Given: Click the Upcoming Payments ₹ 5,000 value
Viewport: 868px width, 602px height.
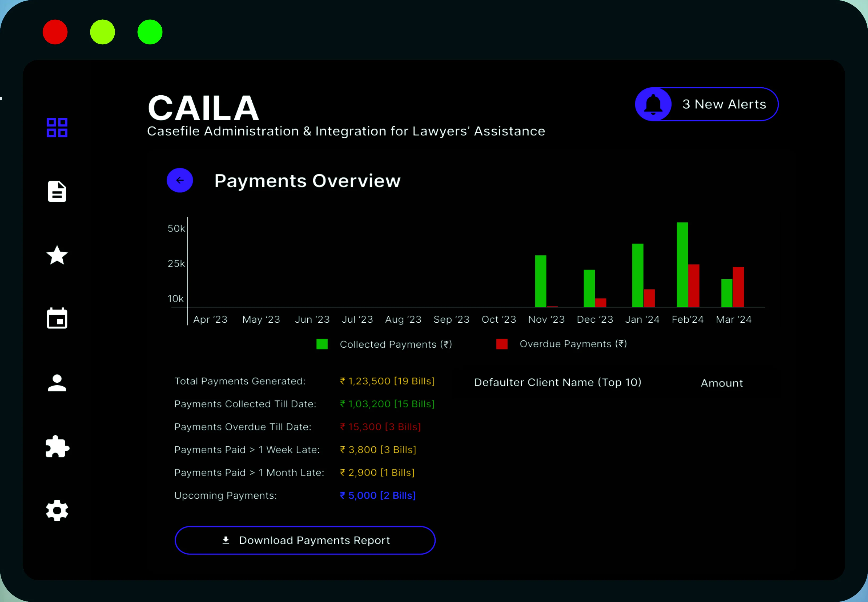Looking at the screenshot, I should click(x=377, y=495).
